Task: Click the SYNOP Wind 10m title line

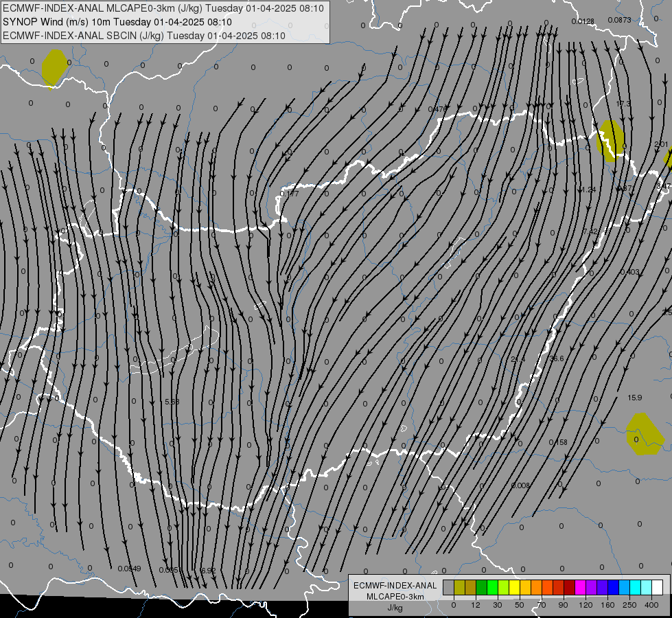Action: 117,22
